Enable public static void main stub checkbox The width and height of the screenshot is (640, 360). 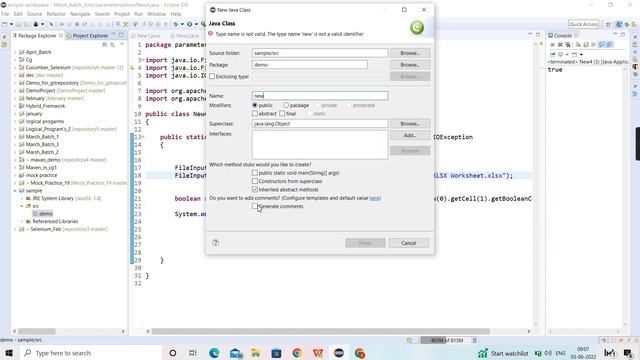pyautogui.click(x=255, y=173)
